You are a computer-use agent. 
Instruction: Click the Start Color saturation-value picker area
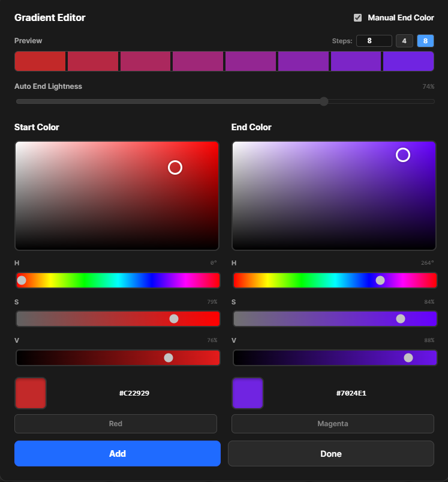[x=117, y=196]
